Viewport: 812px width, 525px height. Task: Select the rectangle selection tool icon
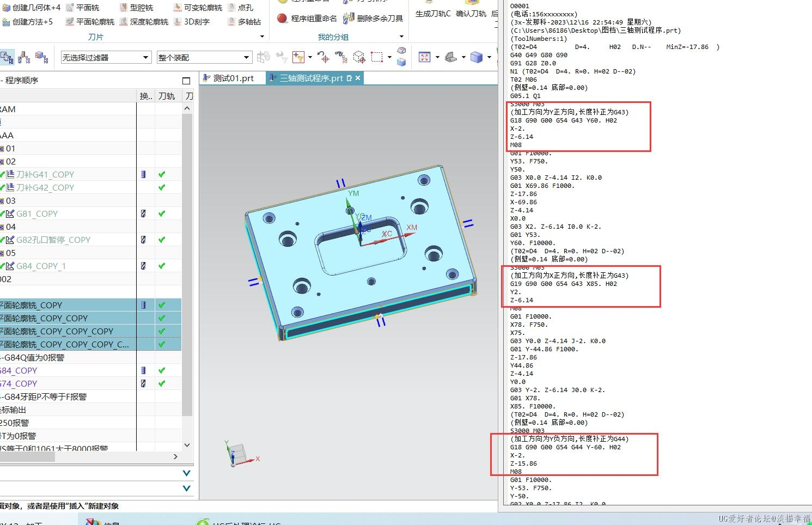point(377,57)
